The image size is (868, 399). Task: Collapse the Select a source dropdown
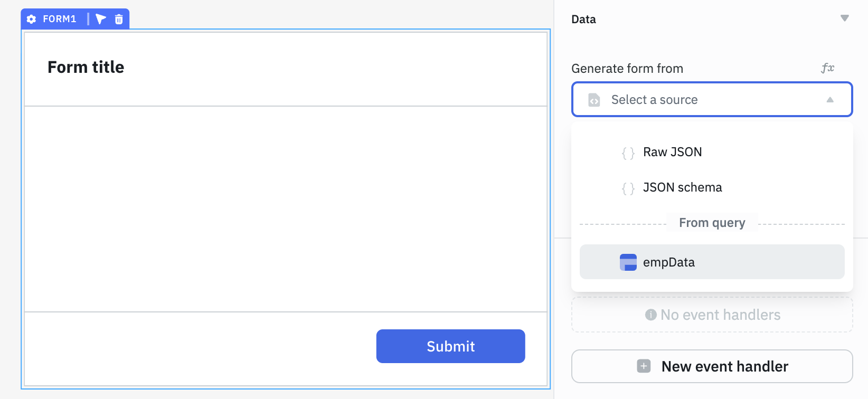(x=831, y=99)
